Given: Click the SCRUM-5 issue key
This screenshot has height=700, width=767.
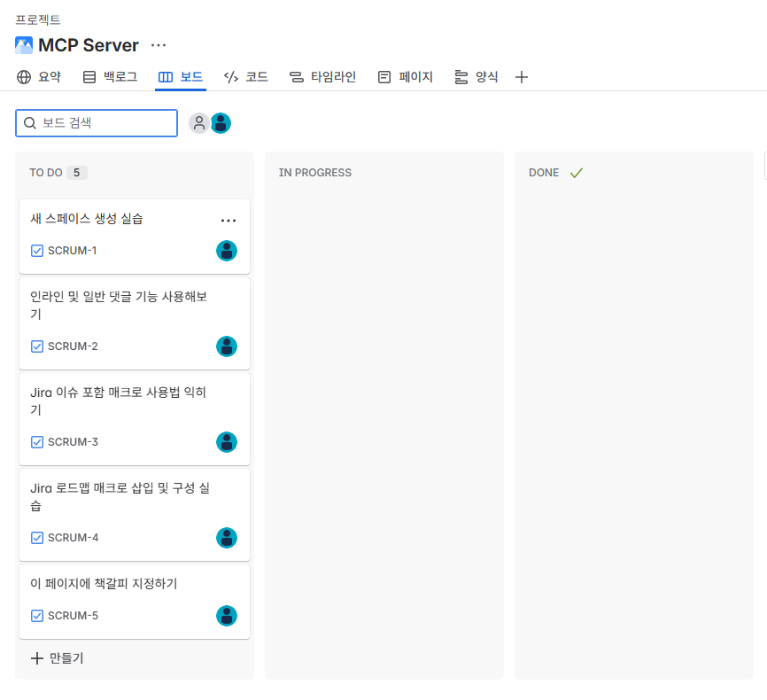Looking at the screenshot, I should (x=73, y=615).
